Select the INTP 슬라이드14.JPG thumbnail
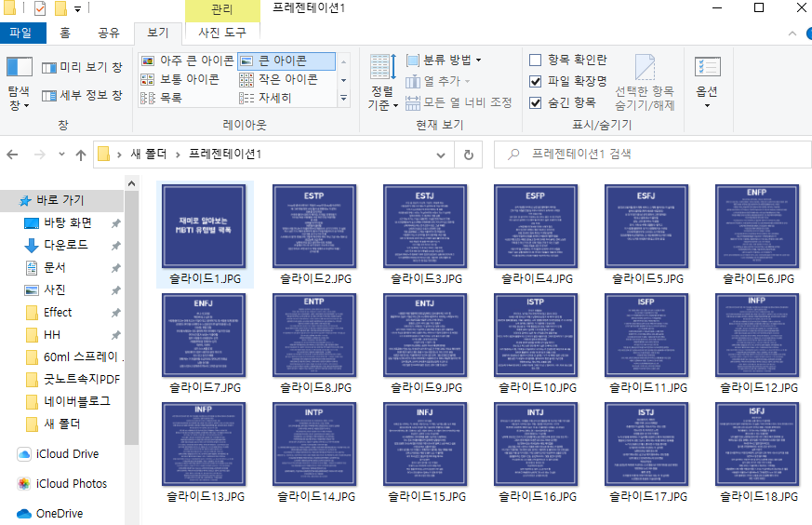The height and width of the screenshot is (525, 812). pos(314,444)
